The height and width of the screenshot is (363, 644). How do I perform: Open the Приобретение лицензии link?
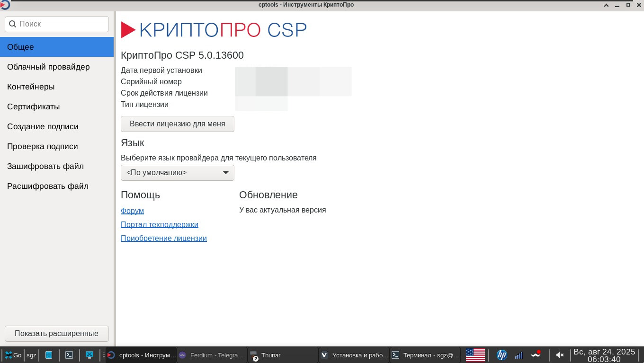click(164, 238)
